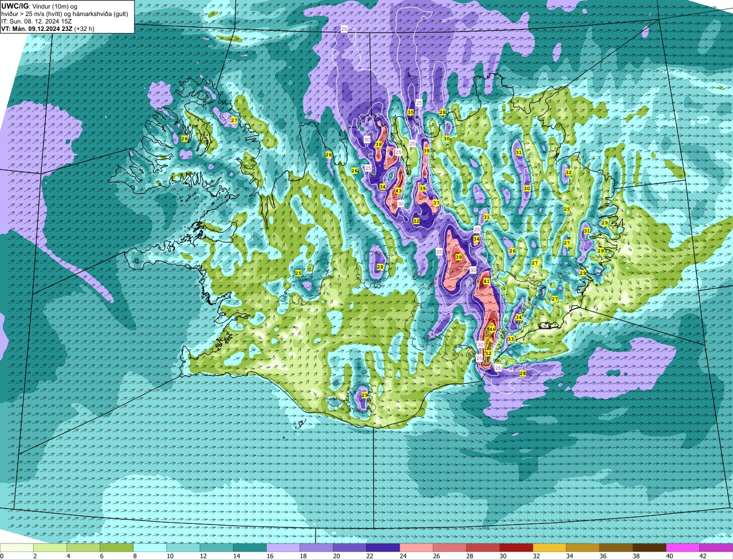Click the yellow gust label 33
Screen dimensions: 733x560
(x=510, y=339)
